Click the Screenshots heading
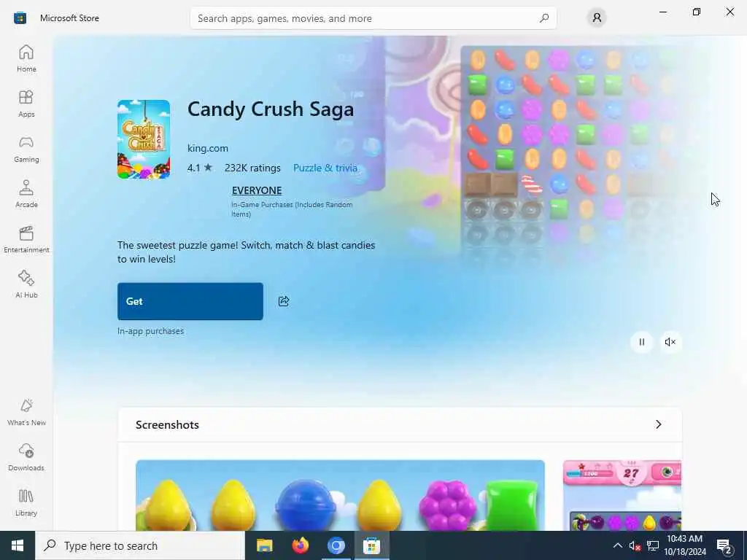This screenshot has width=747, height=560. pyautogui.click(x=167, y=425)
